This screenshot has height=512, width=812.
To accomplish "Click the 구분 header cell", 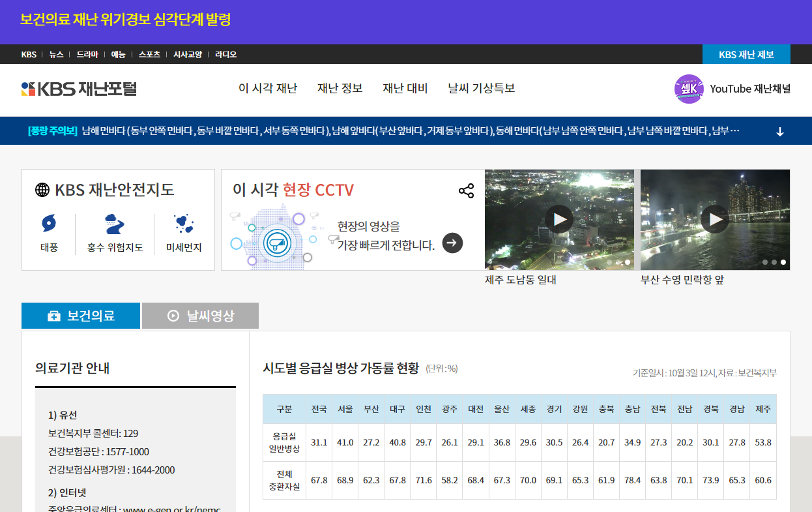I will click(285, 409).
